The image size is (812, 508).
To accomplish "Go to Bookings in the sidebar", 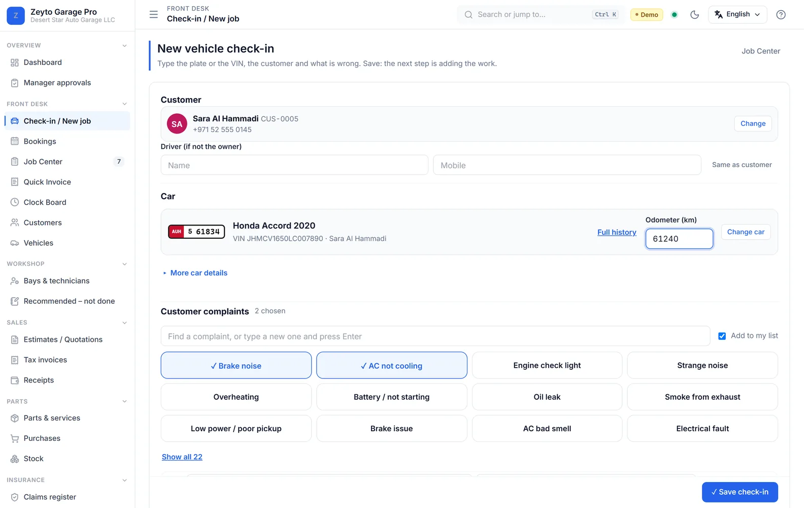I will pos(67,141).
